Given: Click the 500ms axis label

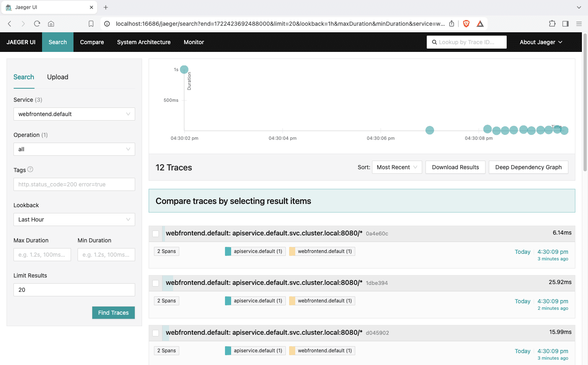Looking at the screenshot, I should coord(171,100).
